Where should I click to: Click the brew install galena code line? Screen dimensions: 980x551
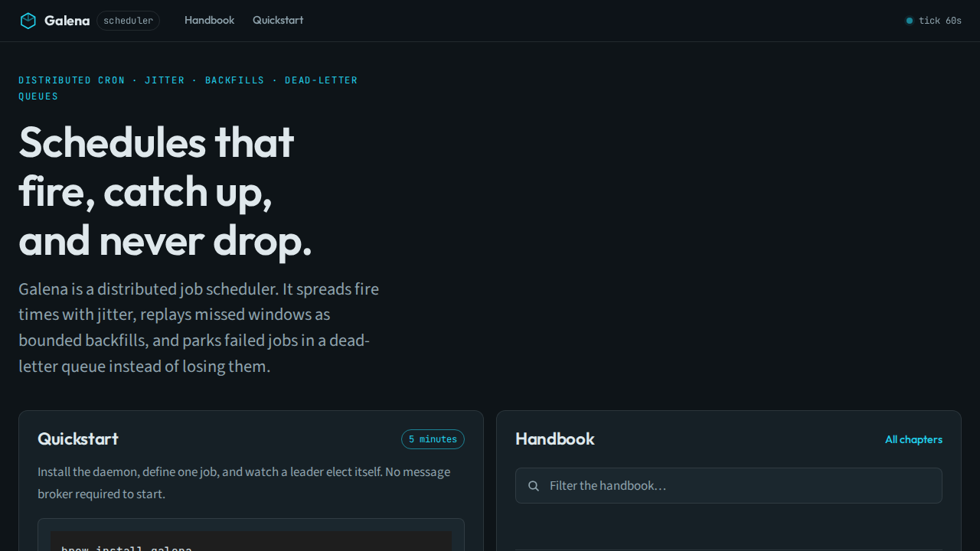[x=126, y=548]
